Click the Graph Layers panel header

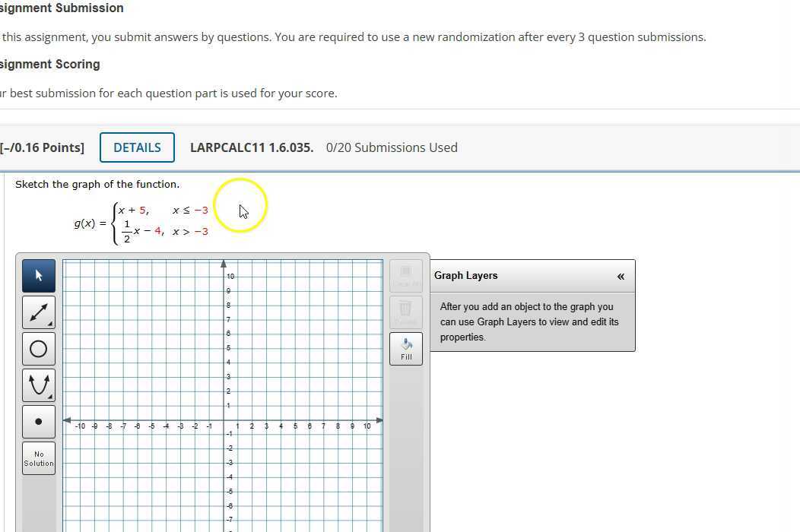pyautogui.click(x=466, y=275)
